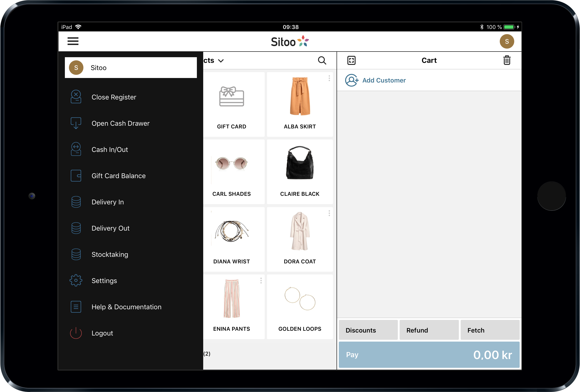
Task: Expand the products category dropdown chevron
Action: coord(221,61)
